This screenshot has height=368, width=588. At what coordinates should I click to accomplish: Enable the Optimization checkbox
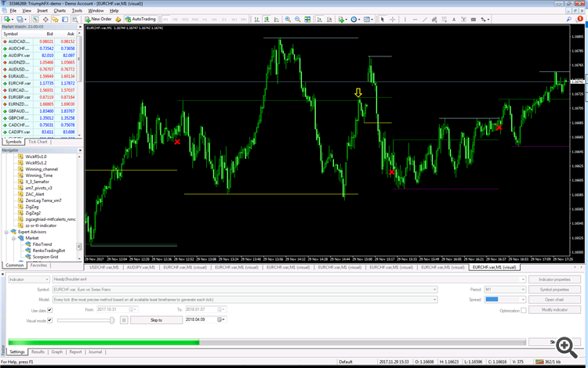tap(524, 310)
